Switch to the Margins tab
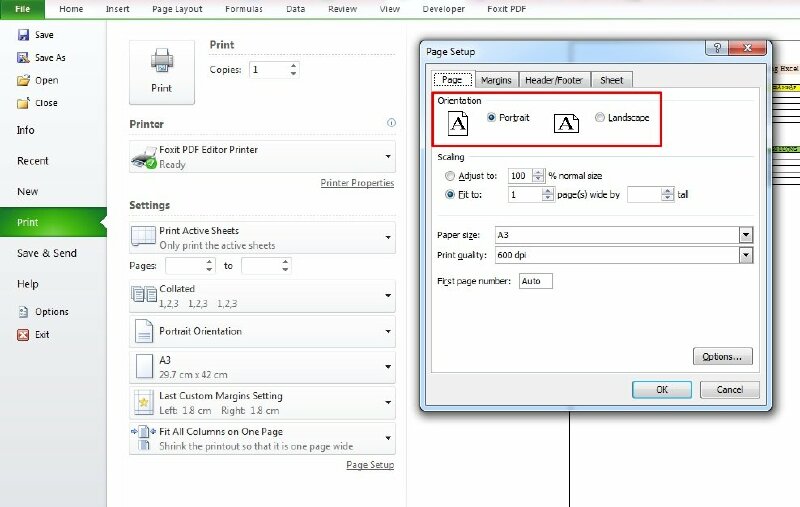800x507 pixels. pos(496,80)
